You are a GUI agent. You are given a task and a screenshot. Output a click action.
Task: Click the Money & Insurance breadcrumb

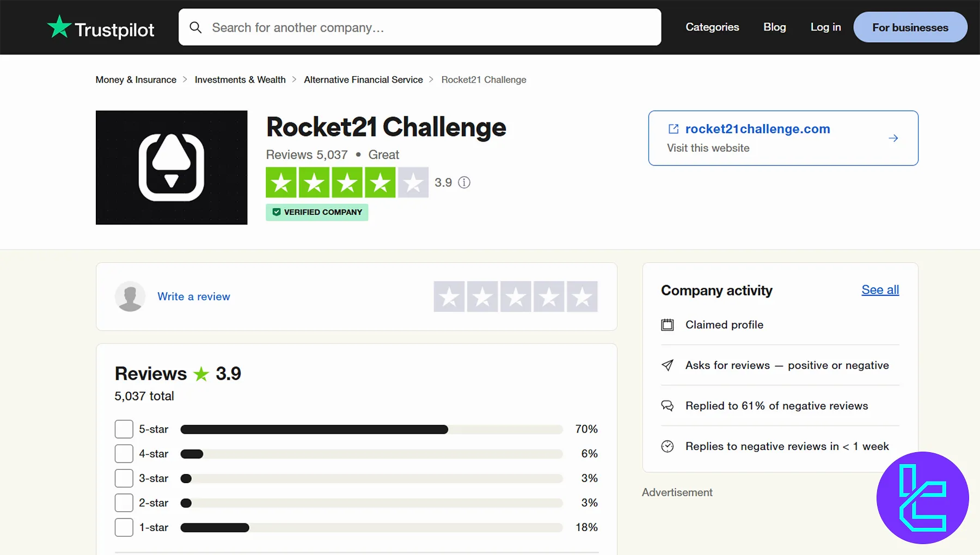(136, 79)
